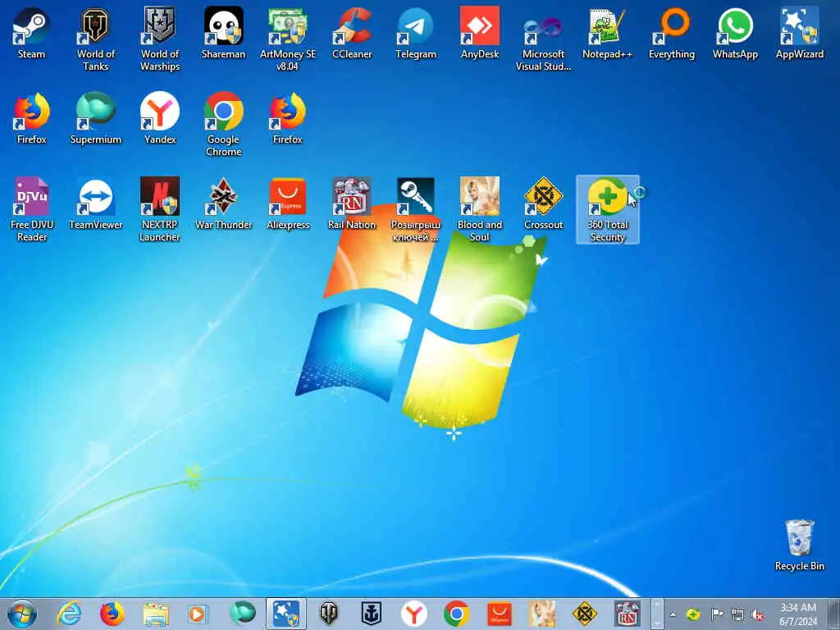Open the Notepad++ desktop icon

pyautogui.click(x=608, y=34)
